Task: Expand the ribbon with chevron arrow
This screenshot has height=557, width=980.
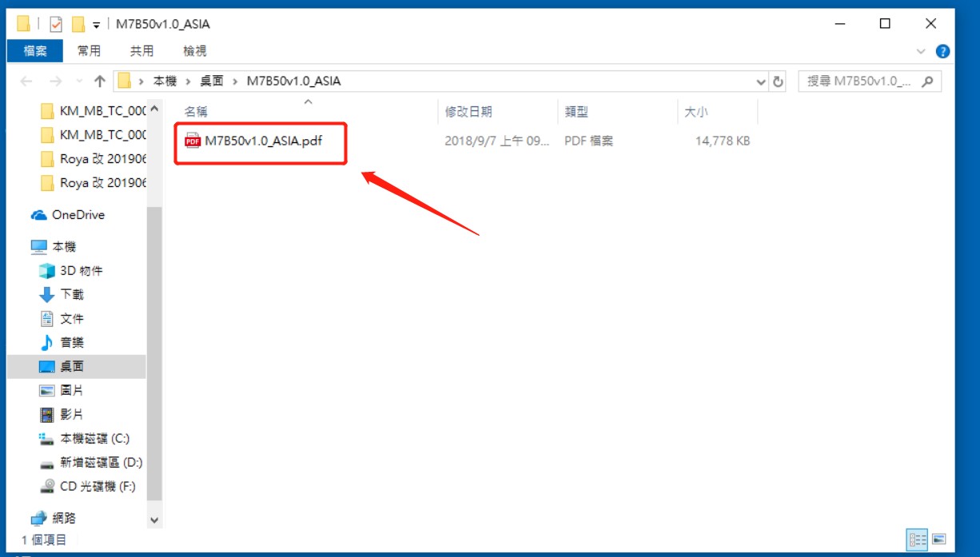Action: [x=920, y=51]
